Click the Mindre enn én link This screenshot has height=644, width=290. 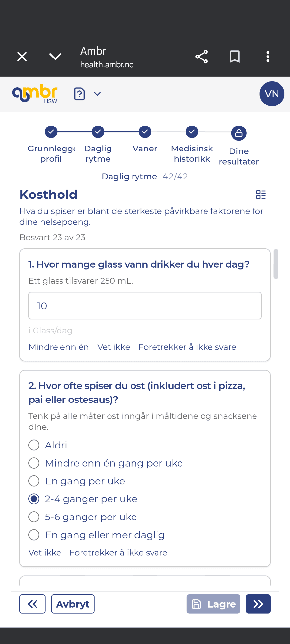point(59,347)
